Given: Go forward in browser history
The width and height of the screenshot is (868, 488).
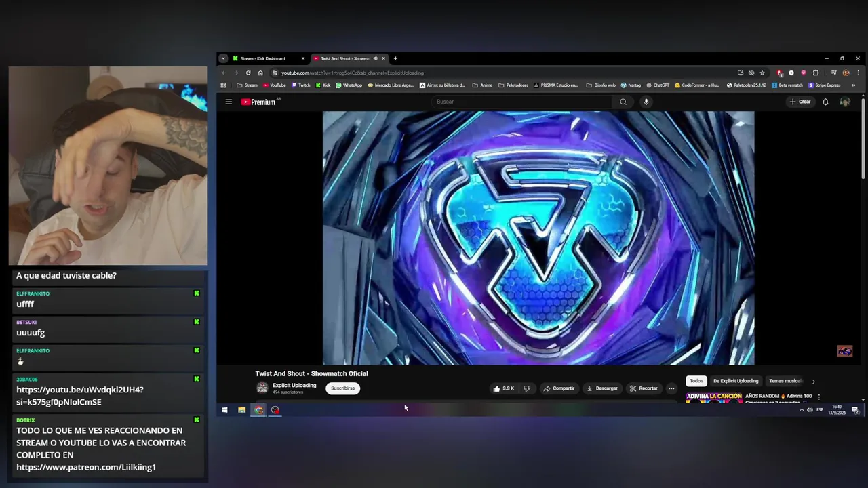Looking at the screenshot, I should [x=236, y=73].
